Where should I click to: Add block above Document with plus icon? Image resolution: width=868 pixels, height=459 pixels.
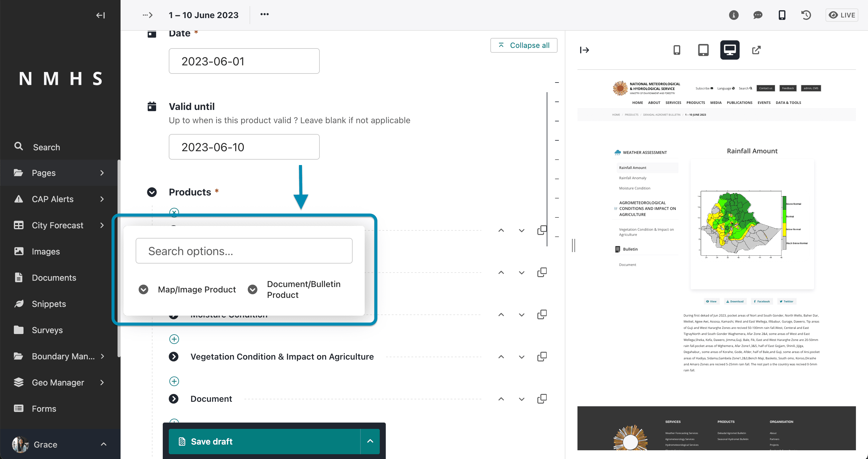[174, 381]
